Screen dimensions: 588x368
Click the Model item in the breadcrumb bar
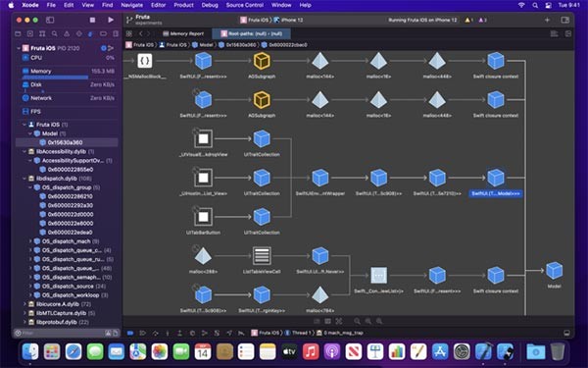click(x=203, y=45)
